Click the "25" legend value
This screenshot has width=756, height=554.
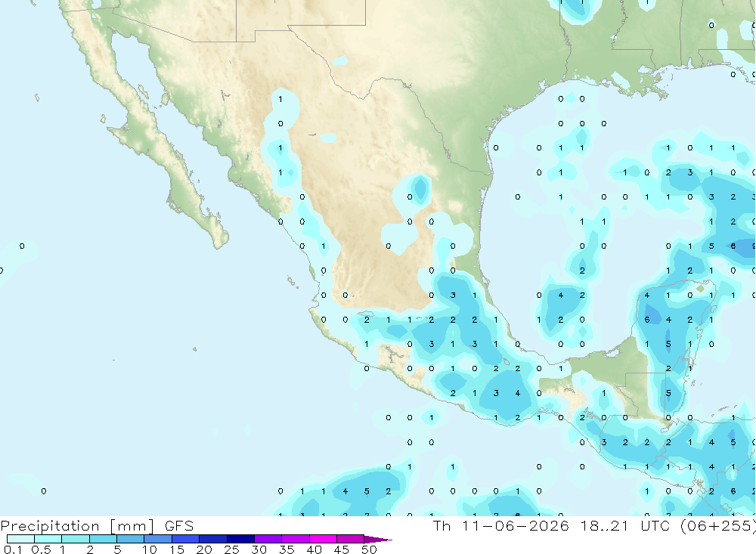coord(232,549)
